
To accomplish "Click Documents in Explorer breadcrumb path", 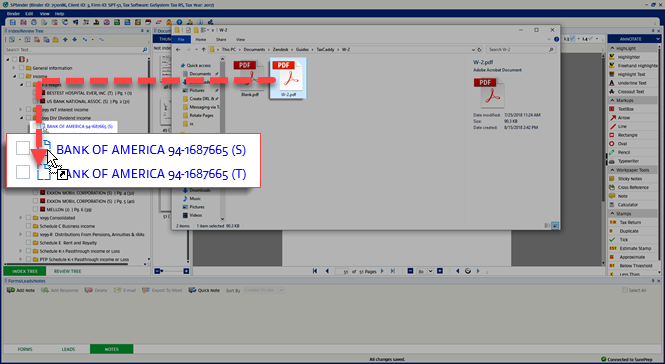I will (254, 50).
